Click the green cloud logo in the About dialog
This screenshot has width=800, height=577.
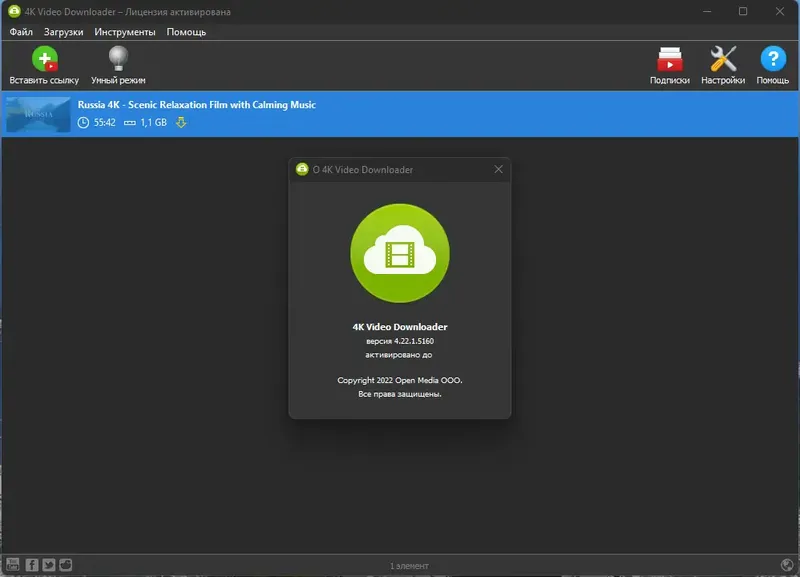point(399,253)
